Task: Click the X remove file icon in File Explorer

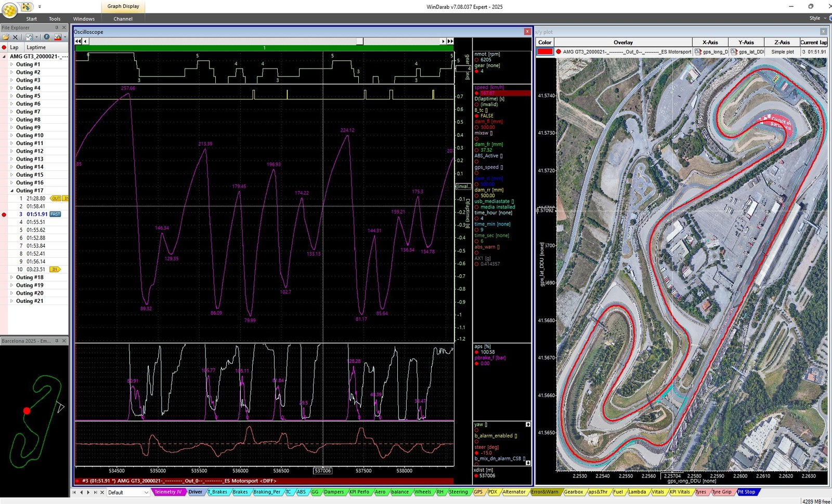Action: point(16,37)
